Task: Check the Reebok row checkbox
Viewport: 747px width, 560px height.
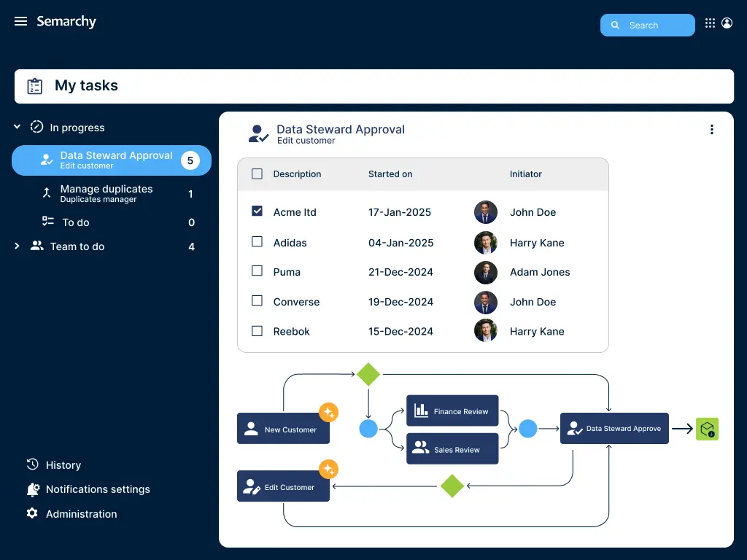Action: [257, 331]
